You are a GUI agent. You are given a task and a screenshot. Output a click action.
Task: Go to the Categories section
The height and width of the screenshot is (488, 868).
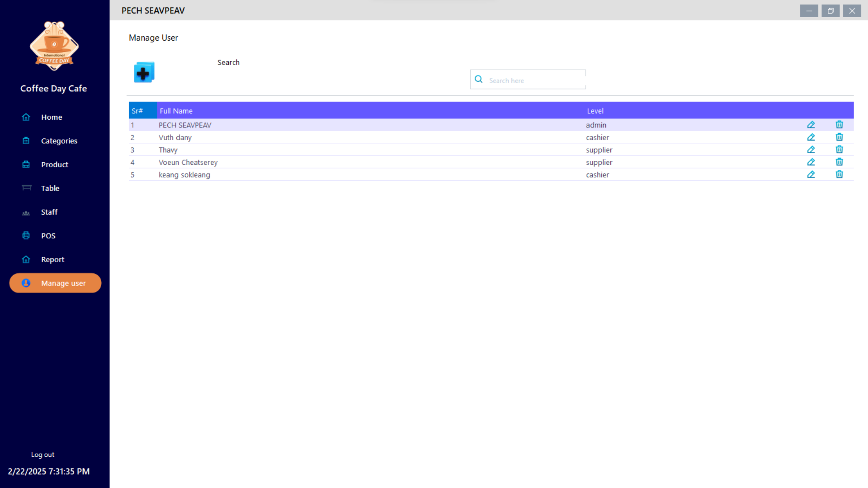[x=59, y=141]
